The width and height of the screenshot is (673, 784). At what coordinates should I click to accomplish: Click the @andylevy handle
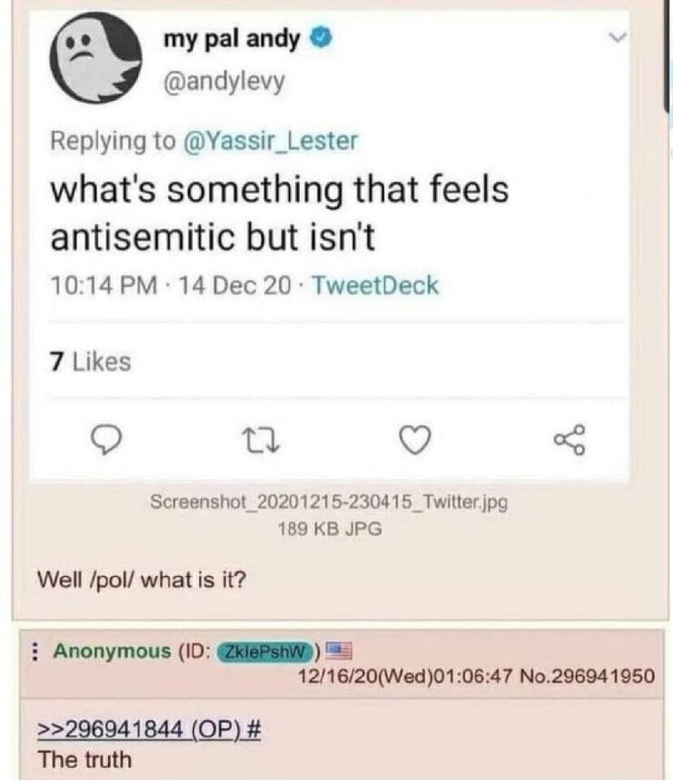tap(223, 82)
